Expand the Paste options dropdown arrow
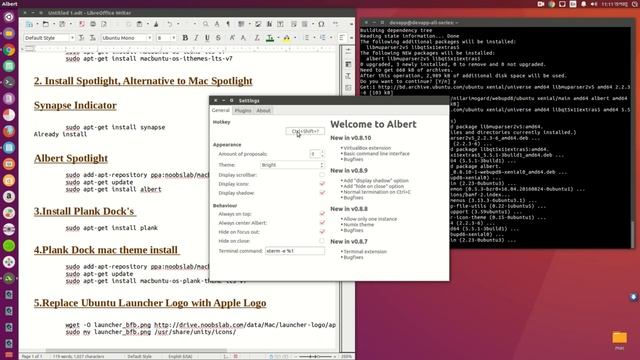This screenshot has height=360, width=640. 148,24
